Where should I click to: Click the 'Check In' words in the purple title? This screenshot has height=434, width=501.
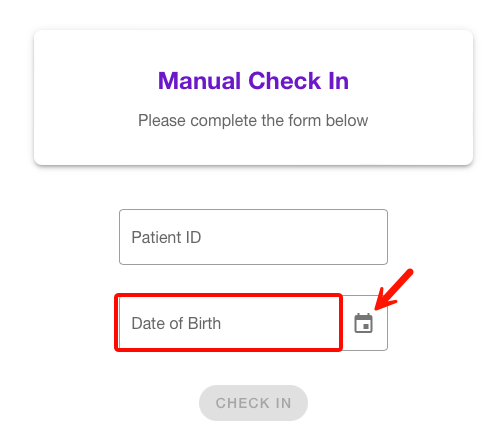(x=299, y=81)
